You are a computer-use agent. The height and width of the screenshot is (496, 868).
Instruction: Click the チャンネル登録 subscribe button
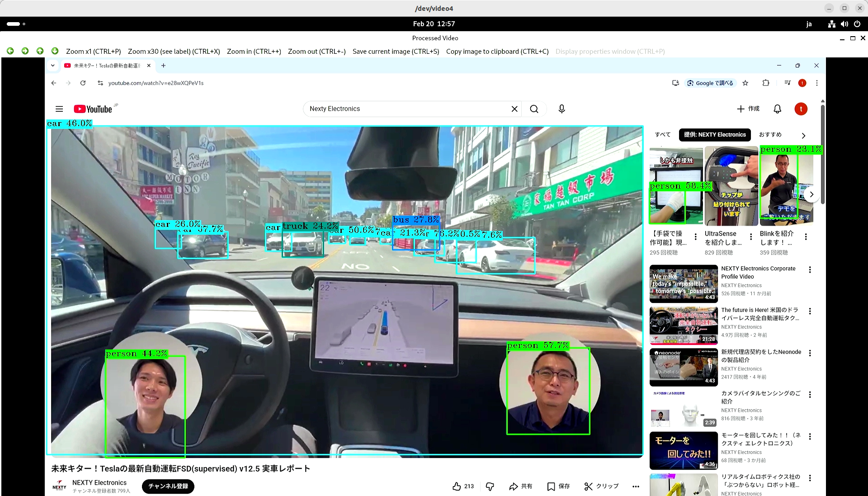(x=168, y=486)
